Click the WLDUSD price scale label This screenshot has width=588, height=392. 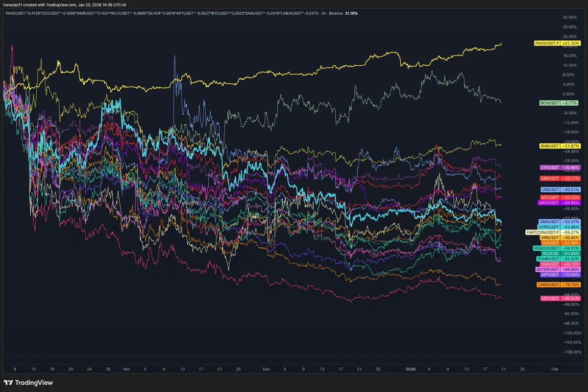point(561,253)
